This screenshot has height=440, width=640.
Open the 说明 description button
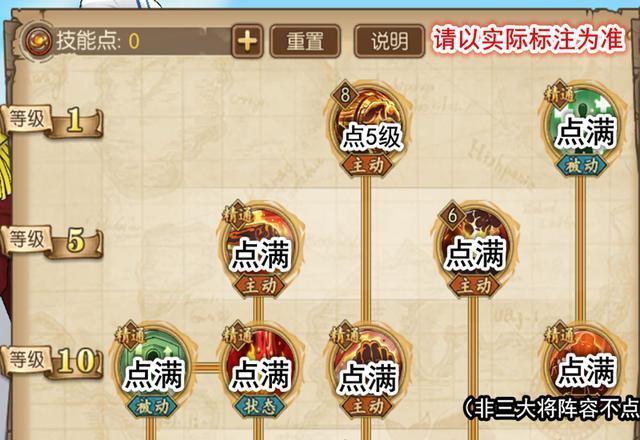[x=389, y=41]
